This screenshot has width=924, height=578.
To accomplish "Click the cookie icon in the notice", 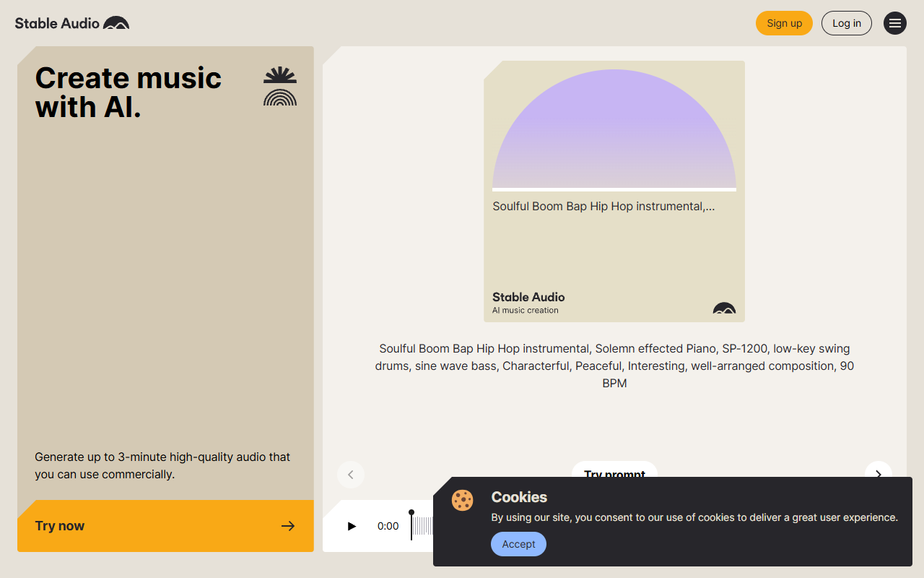I will click(463, 500).
